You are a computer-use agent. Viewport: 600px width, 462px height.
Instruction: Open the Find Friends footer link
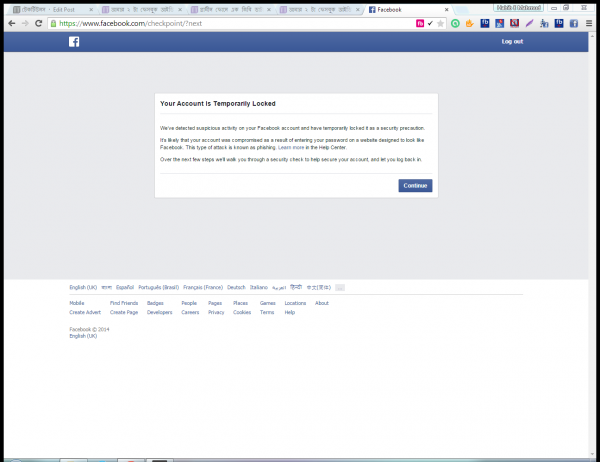124,303
